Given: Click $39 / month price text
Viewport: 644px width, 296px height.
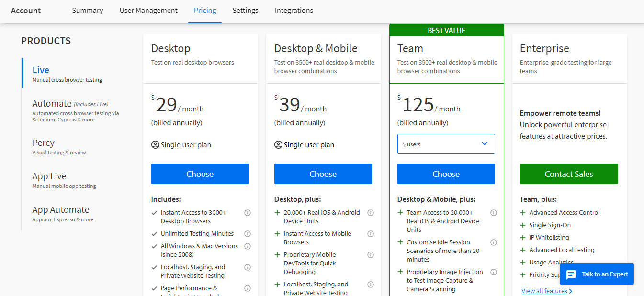Looking at the screenshot, I should click(301, 104).
